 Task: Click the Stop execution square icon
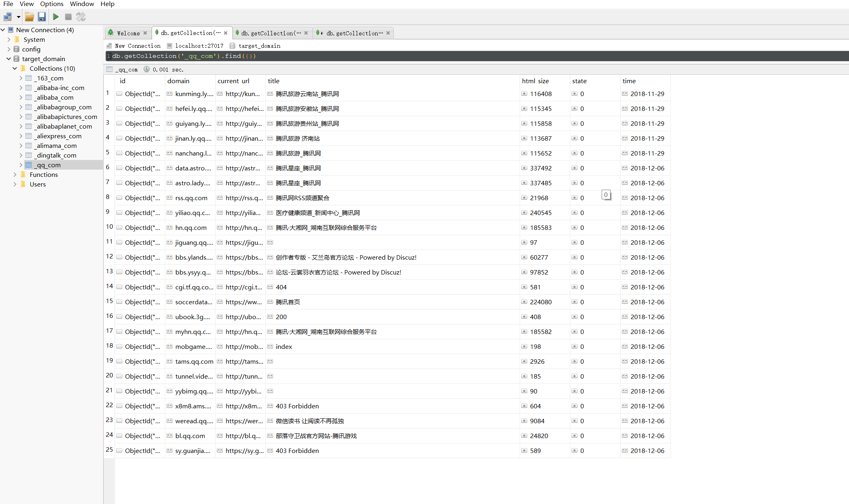coord(68,17)
